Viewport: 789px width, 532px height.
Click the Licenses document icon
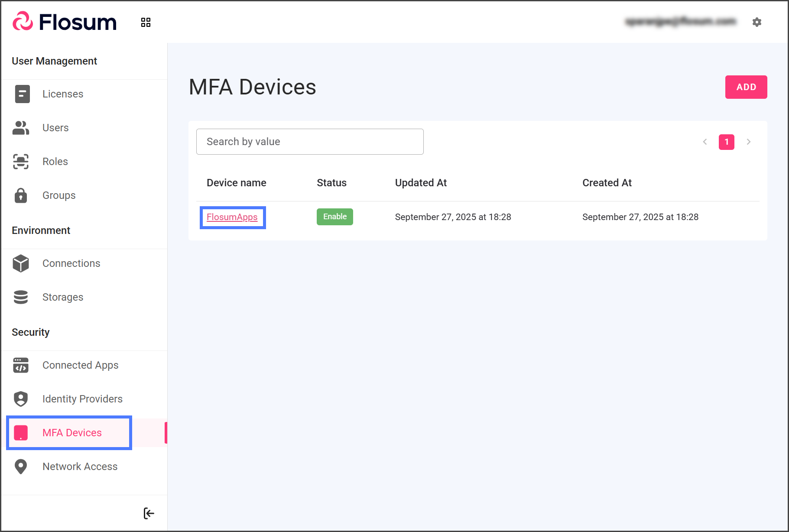click(22, 94)
